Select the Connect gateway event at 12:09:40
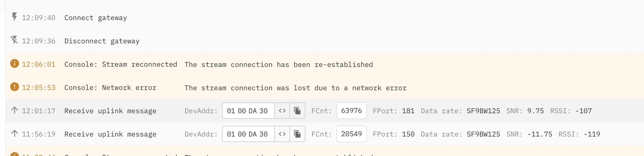The height and width of the screenshot is (156, 644). [95, 18]
